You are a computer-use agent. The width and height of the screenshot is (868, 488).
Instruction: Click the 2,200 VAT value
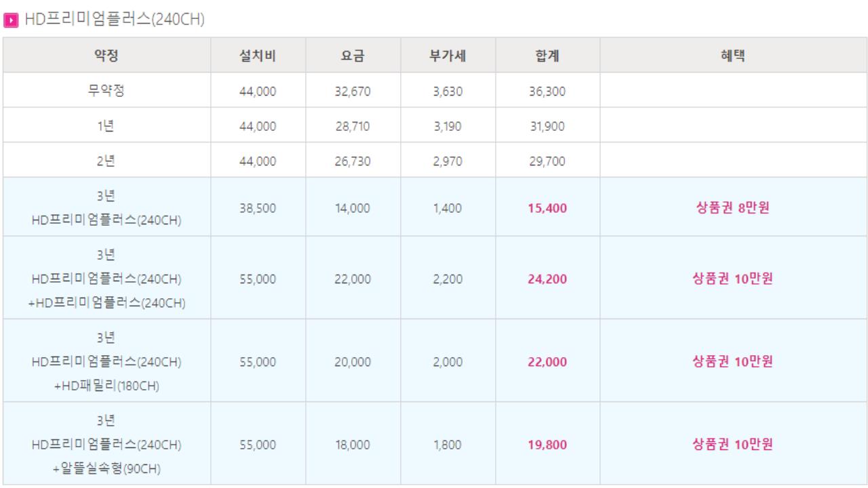tap(447, 279)
